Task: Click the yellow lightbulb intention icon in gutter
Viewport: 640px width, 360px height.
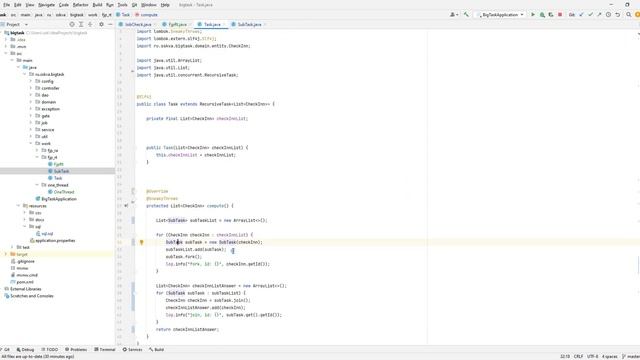Action: pos(142,242)
